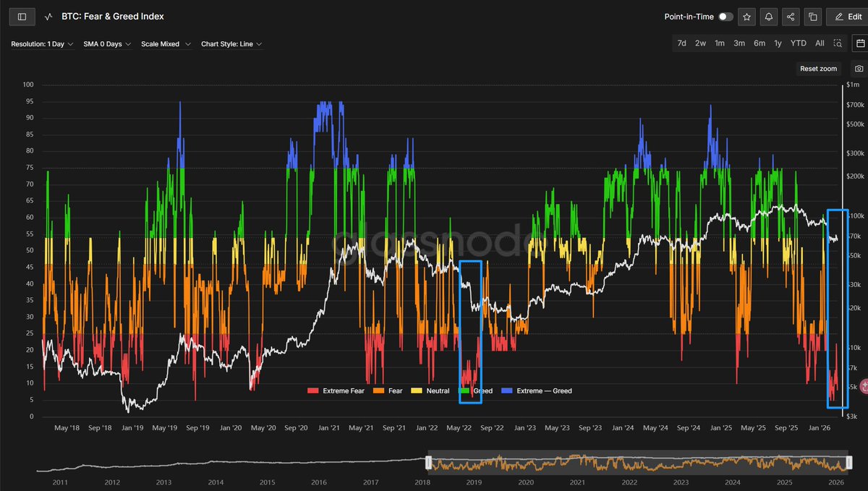The height and width of the screenshot is (491, 868).
Task: Click the Jan '26 x-axis label
Action: click(x=819, y=428)
